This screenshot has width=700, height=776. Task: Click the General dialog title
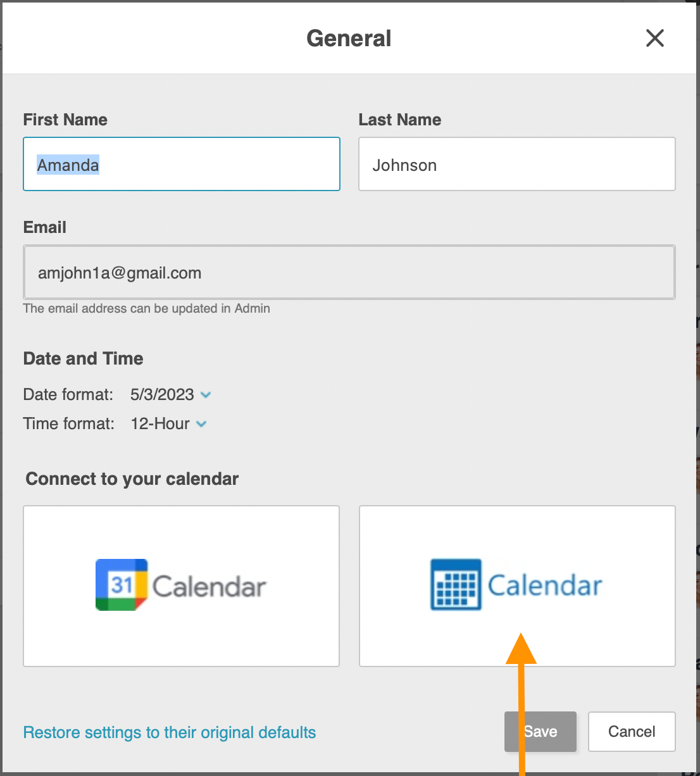[349, 38]
